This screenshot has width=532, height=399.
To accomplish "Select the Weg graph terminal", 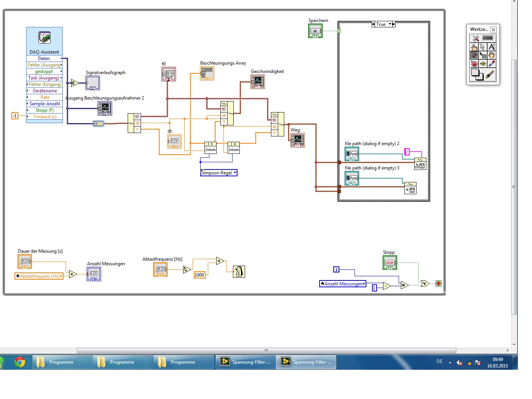I will 298,140.
